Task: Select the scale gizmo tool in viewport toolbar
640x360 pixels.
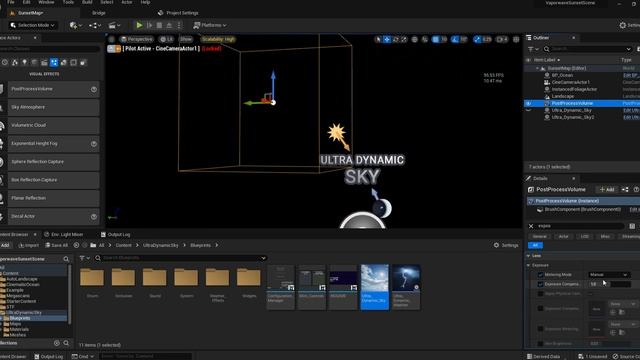Action: coord(404,39)
